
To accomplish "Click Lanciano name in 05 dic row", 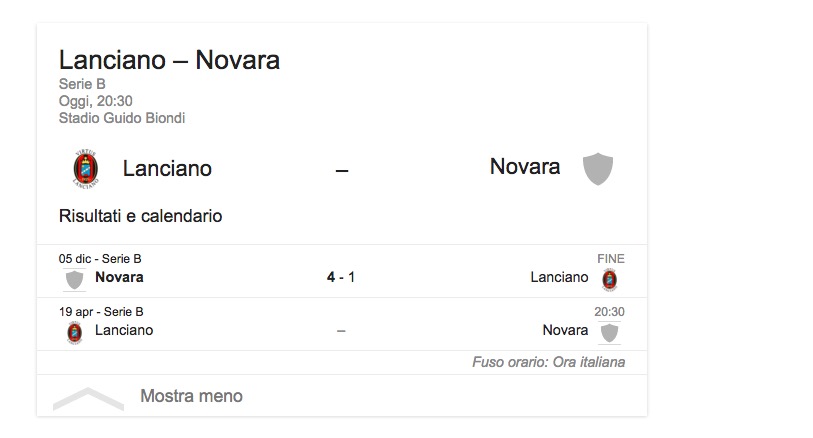I will click(559, 277).
